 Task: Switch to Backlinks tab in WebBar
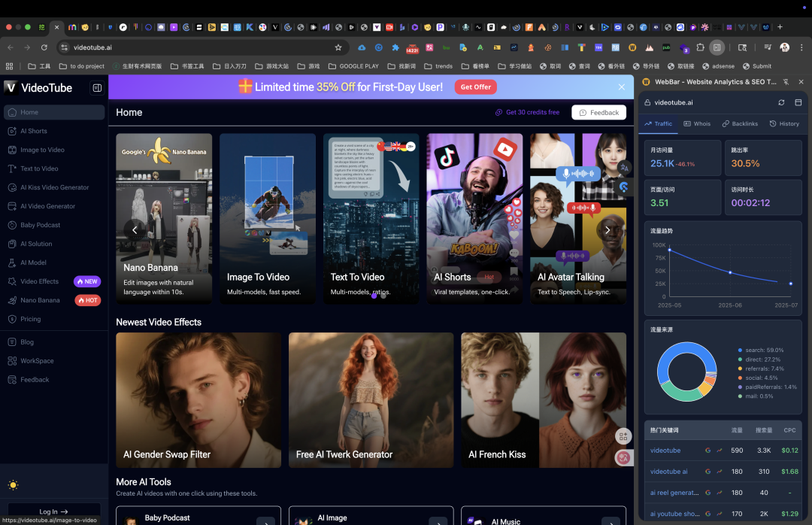740,124
